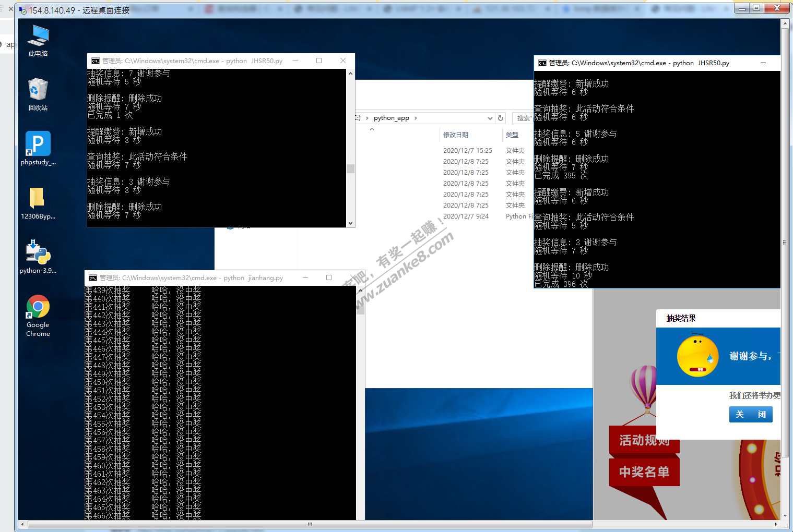This screenshot has width=793, height=532.
Task: Open the address bar history dropdown
Action: [x=490, y=118]
